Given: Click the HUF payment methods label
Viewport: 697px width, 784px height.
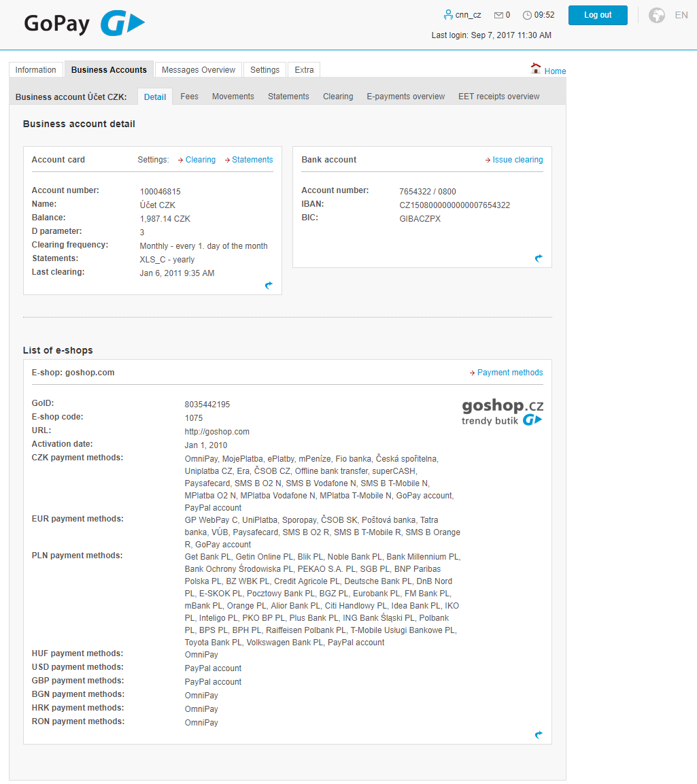Looking at the screenshot, I should (x=78, y=653).
